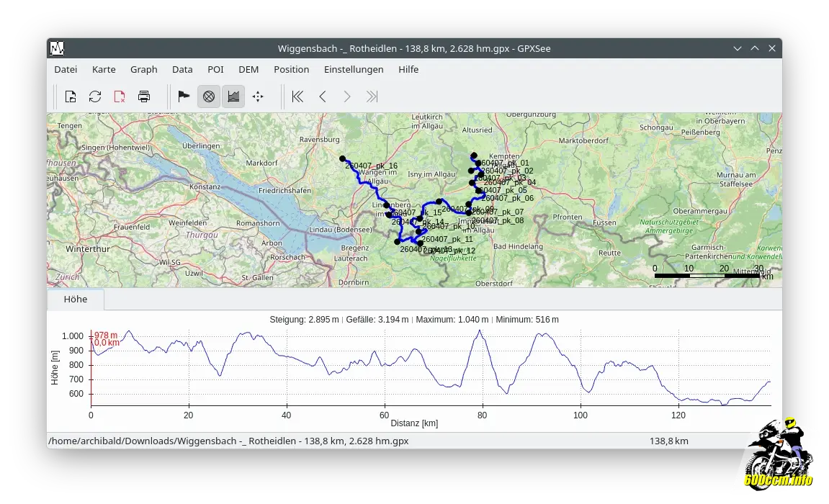The width and height of the screenshot is (829, 504).
Task: Click the show cursor coordinates icon
Action: 258,96
